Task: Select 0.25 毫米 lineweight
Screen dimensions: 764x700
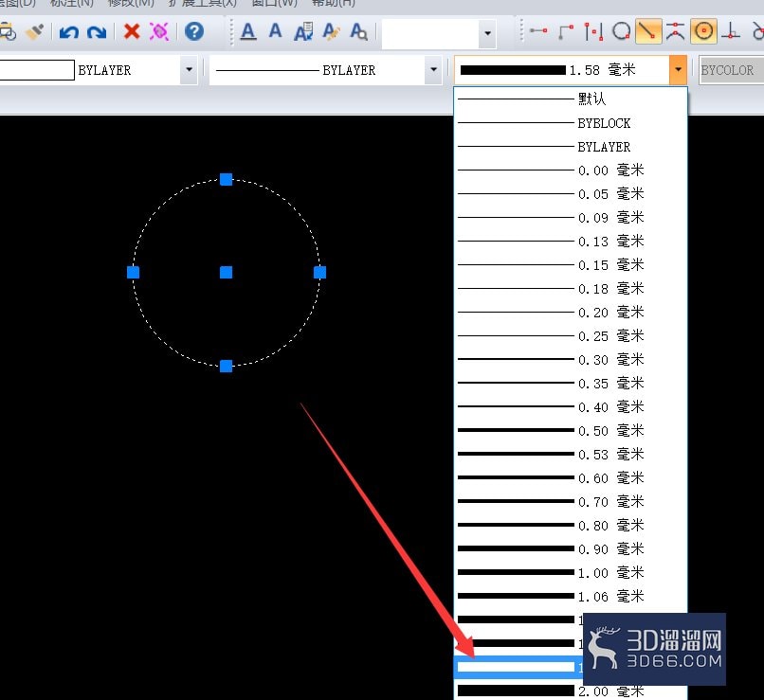Action: tap(570, 336)
